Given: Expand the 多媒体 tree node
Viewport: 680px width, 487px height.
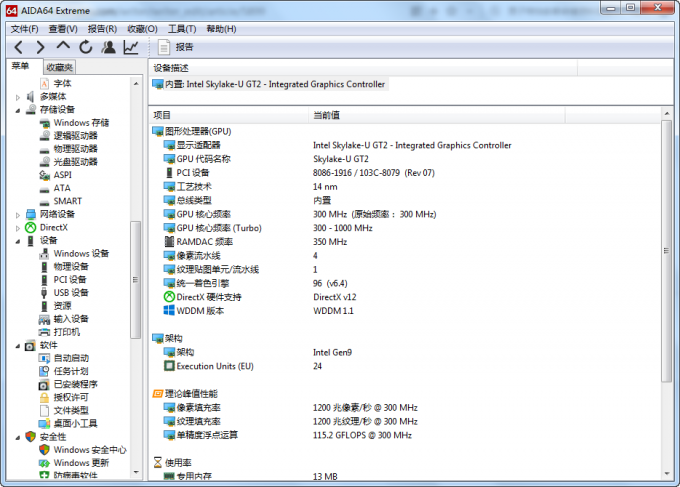Looking at the screenshot, I should 18,97.
